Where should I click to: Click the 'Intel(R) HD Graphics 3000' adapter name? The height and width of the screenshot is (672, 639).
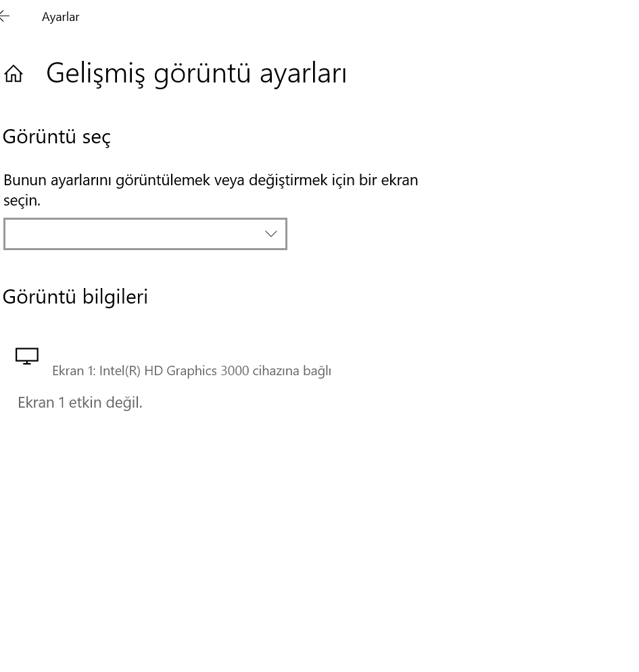point(174,370)
